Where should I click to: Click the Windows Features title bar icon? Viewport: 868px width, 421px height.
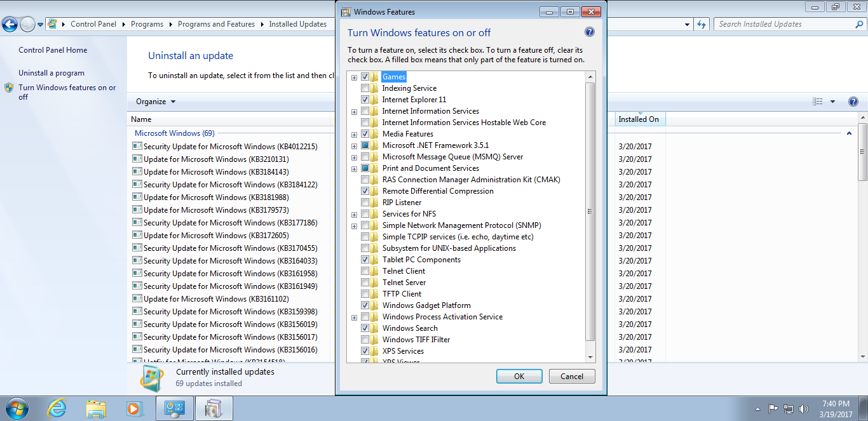pyautogui.click(x=346, y=11)
